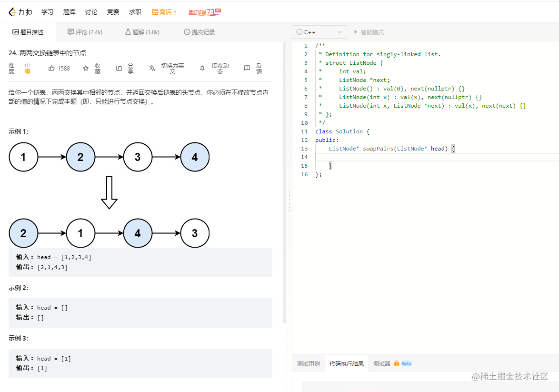Image resolution: width=559 pixels, height=392 pixels.
Task: Expand the 商店 store dropdown
Action: point(164,12)
